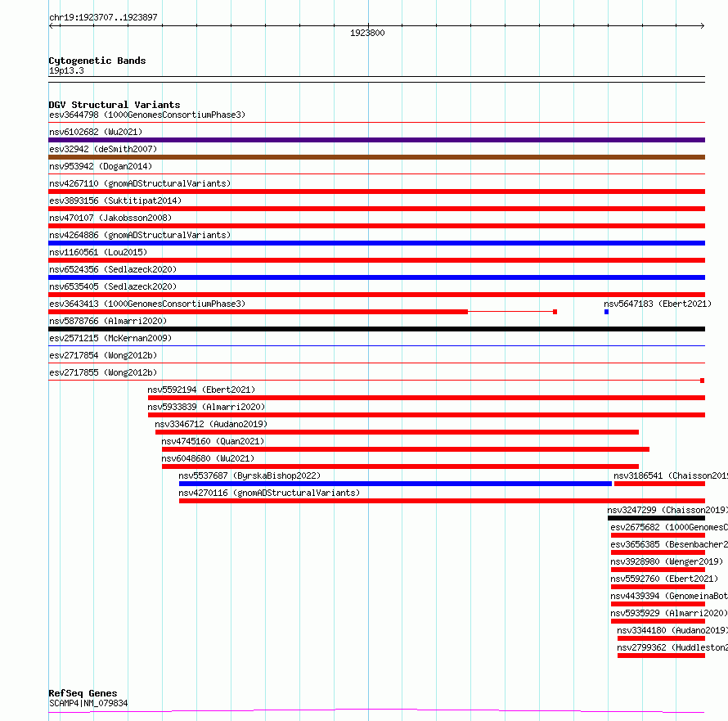728x721 pixels.
Task: Select nsv5647183 (Ebert2021) label
Action: [x=658, y=304]
